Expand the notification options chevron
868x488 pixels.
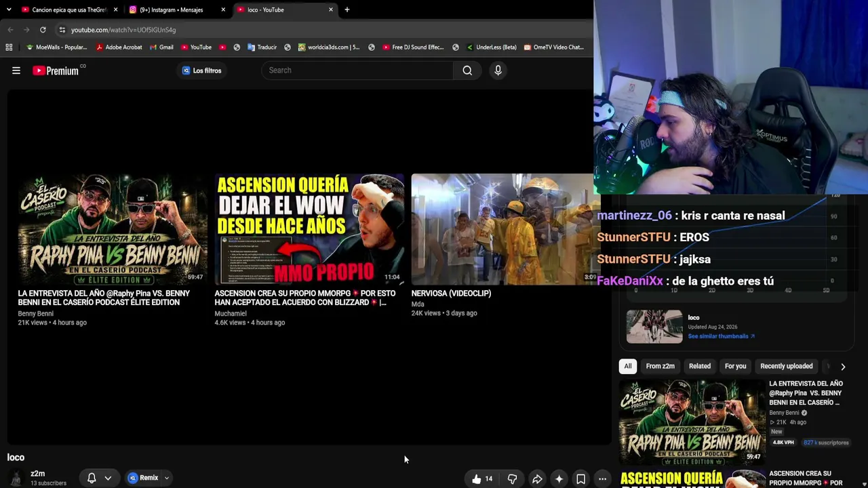pos(108,478)
